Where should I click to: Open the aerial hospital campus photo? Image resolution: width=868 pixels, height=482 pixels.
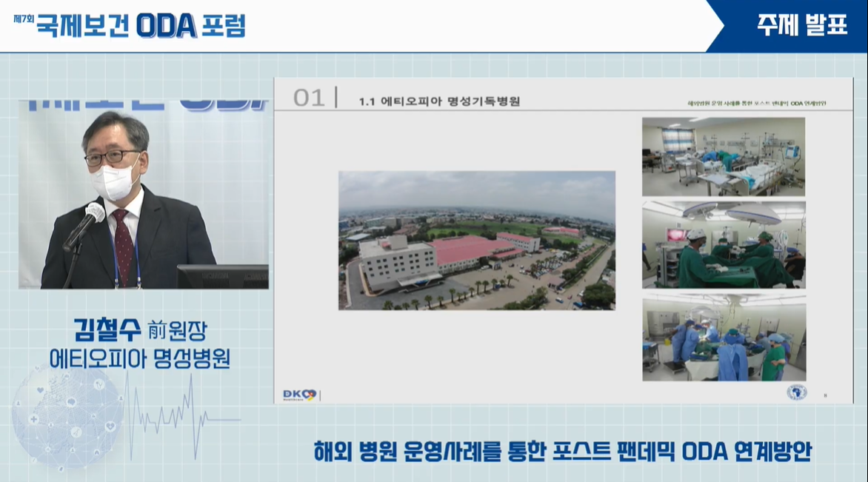(476, 240)
